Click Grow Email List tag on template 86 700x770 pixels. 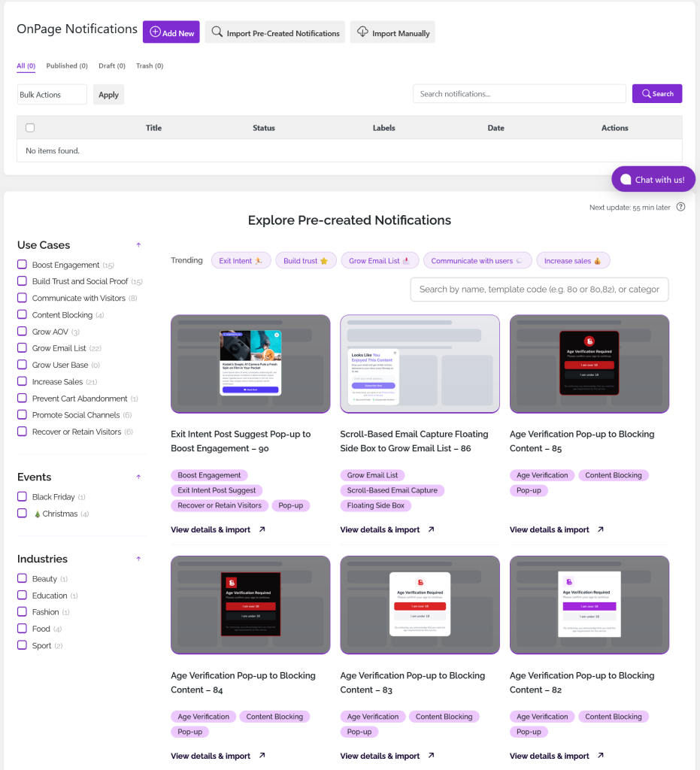pos(372,475)
